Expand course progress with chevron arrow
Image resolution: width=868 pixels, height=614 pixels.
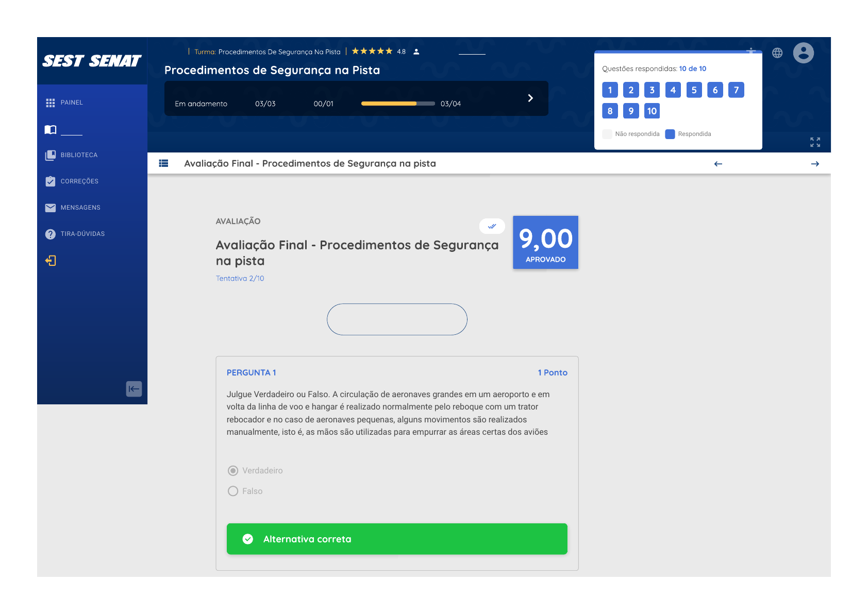(x=530, y=98)
